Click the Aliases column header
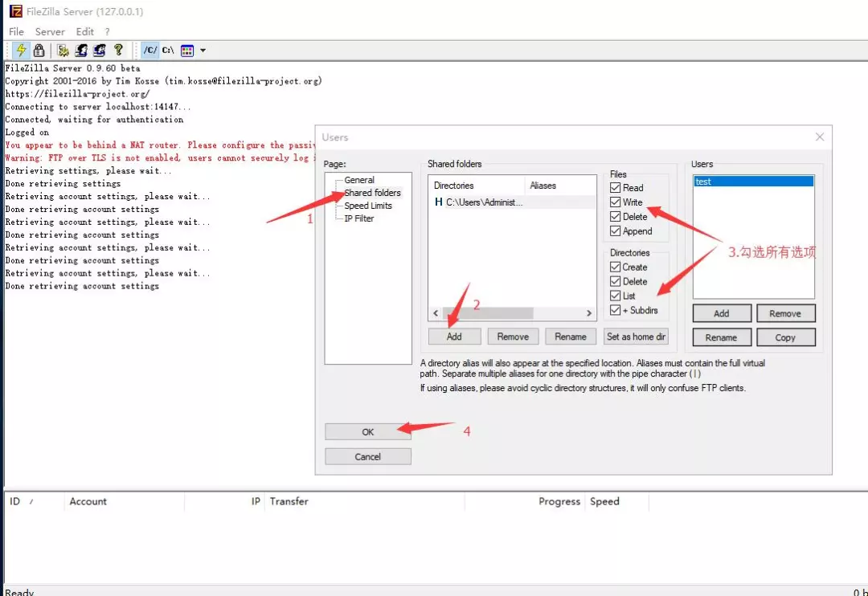Screen dimensions: 868x596 [x=559, y=186]
